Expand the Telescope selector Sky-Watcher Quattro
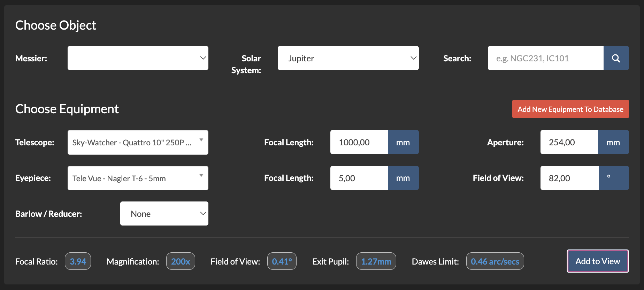 tap(138, 142)
